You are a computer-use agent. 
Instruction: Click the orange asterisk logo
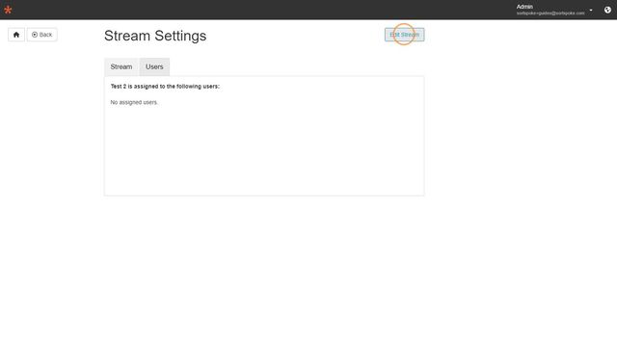click(x=8, y=10)
